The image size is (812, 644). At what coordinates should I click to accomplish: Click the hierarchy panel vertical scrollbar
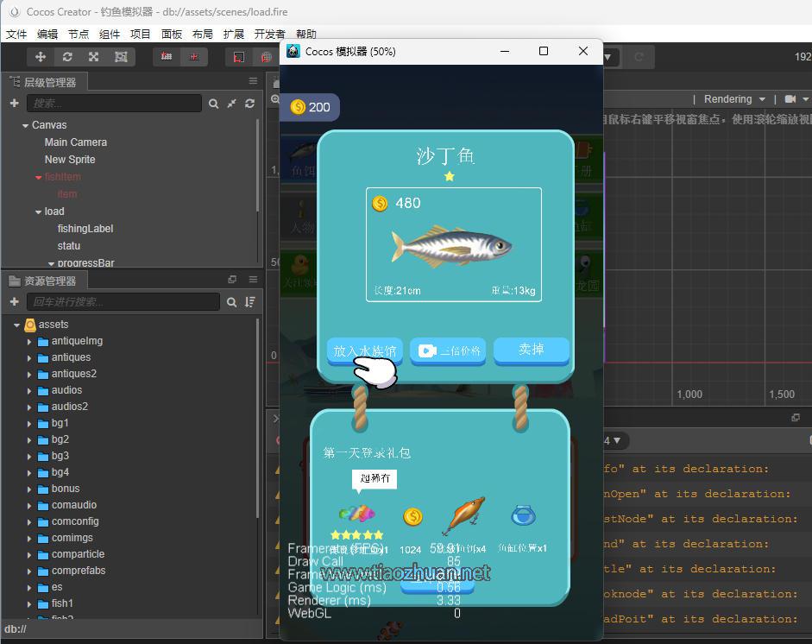257,166
